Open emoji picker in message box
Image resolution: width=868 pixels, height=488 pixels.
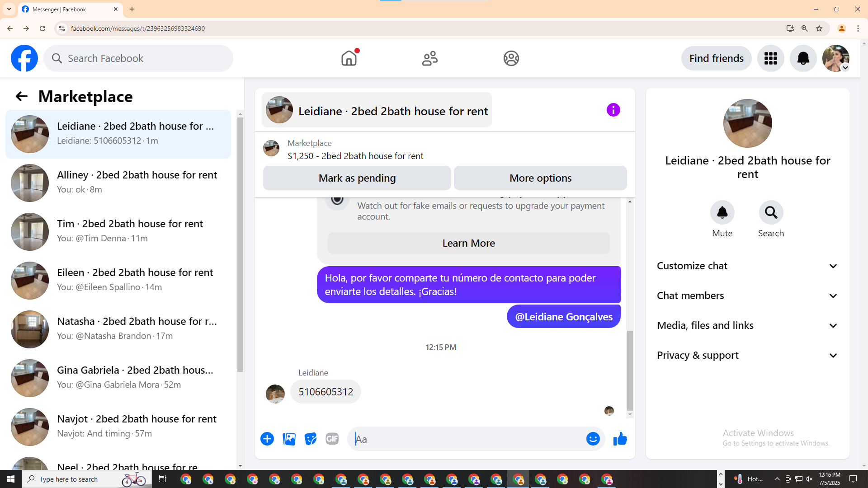click(x=593, y=439)
